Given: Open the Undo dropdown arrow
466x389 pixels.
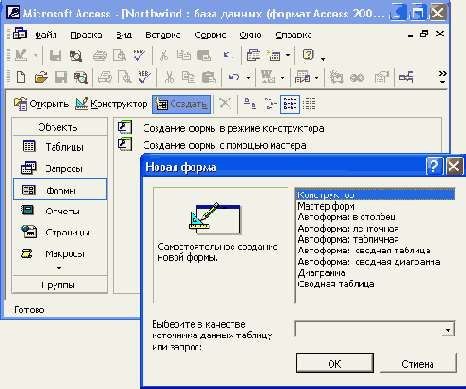Looking at the screenshot, I should point(248,78).
